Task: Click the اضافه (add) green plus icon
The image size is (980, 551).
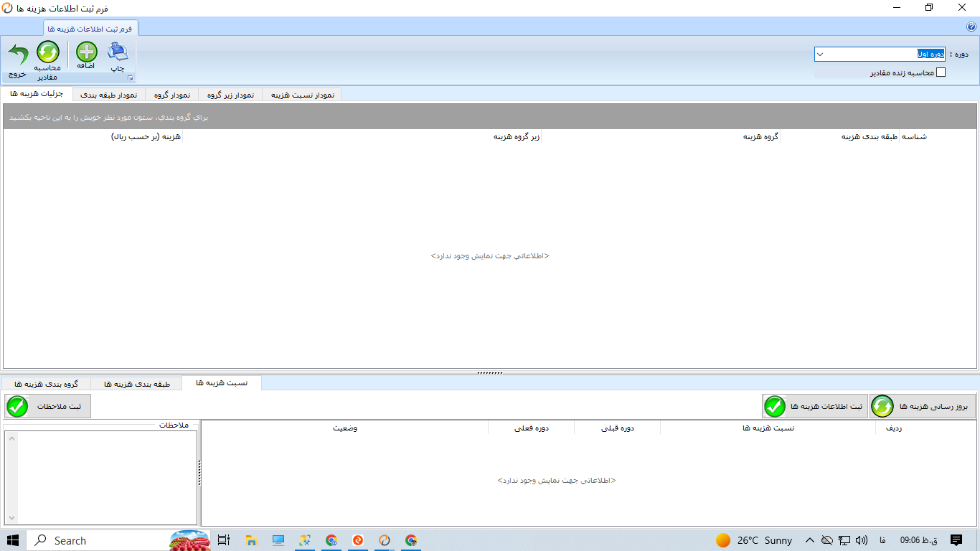Action: [x=87, y=52]
